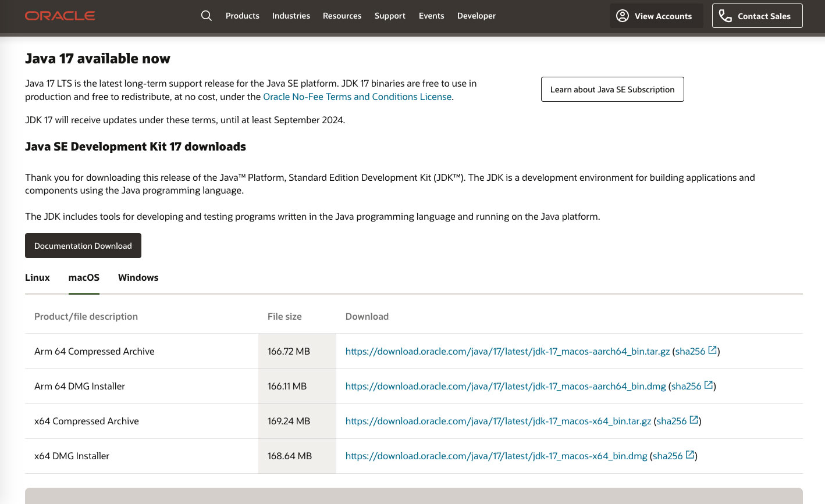The image size is (825, 504).
Task: Click the 166.11 MB file size
Action: point(287,386)
